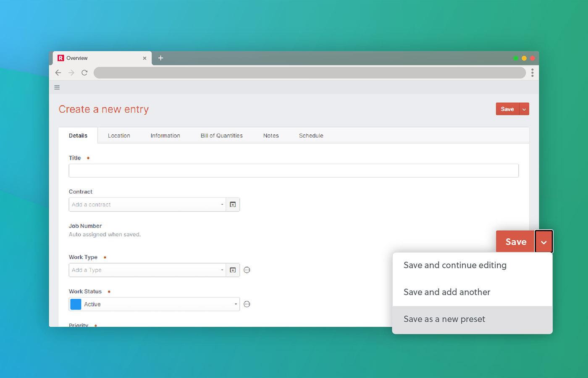Image resolution: width=588 pixels, height=378 pixels.
Task: Click the popup window icon beside Contract field
Action: (233, 205)
